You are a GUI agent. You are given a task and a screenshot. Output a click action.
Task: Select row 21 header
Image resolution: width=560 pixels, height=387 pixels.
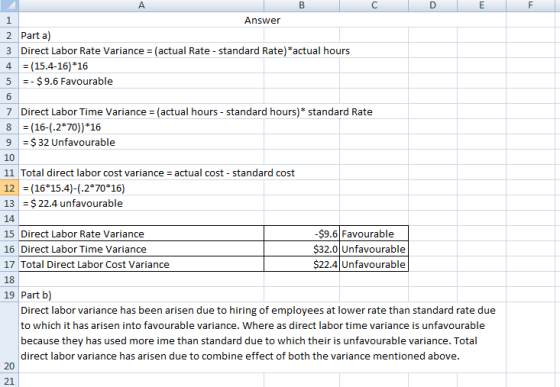click(9, 381)
